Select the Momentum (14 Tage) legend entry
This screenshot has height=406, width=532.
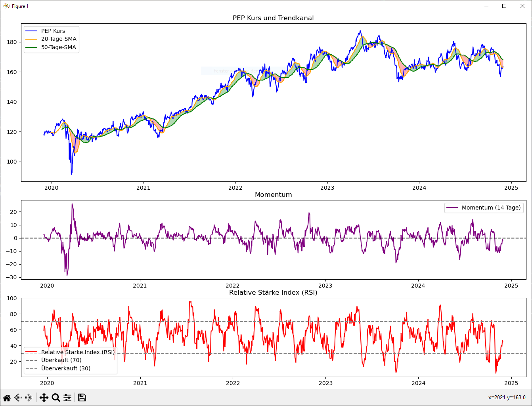click(491, 208)
